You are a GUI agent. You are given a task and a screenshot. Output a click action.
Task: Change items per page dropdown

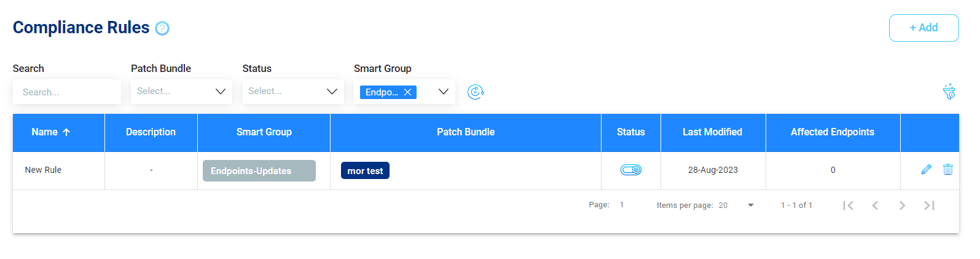click(x=736, y=205)
